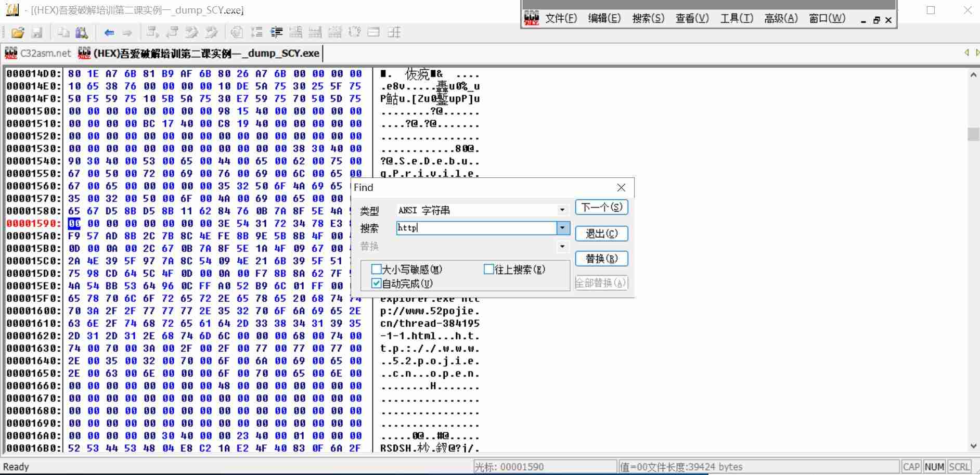This screenshot has height=475, width=980.
Task: Click the save disk toolbar icon
Action: point(37,33)
